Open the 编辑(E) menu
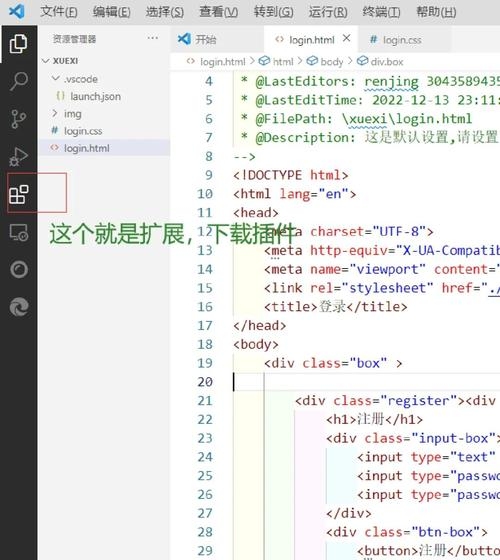Viewport: 500px width, 560px height. [111, 12]
